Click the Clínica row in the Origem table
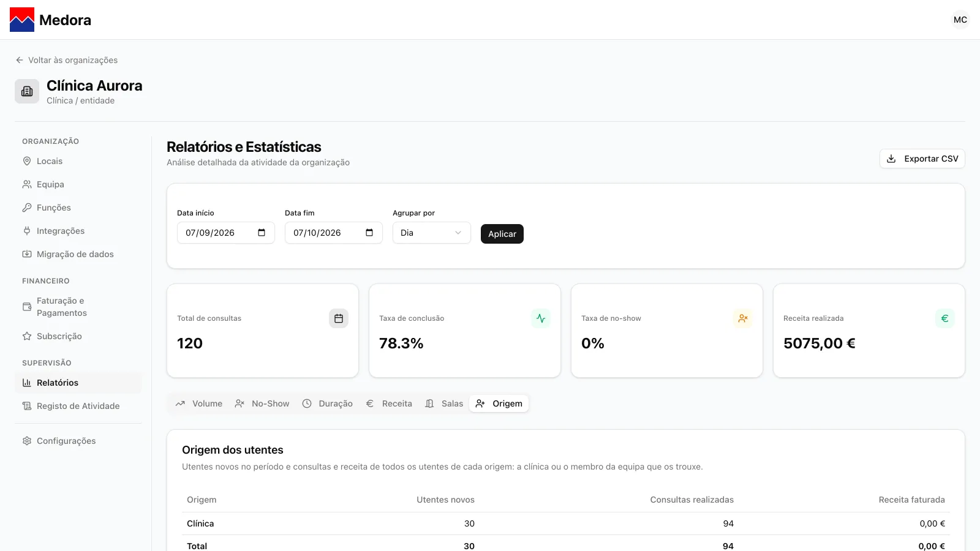The width and height of the screenshot is (980, 551). coord(566,523)
